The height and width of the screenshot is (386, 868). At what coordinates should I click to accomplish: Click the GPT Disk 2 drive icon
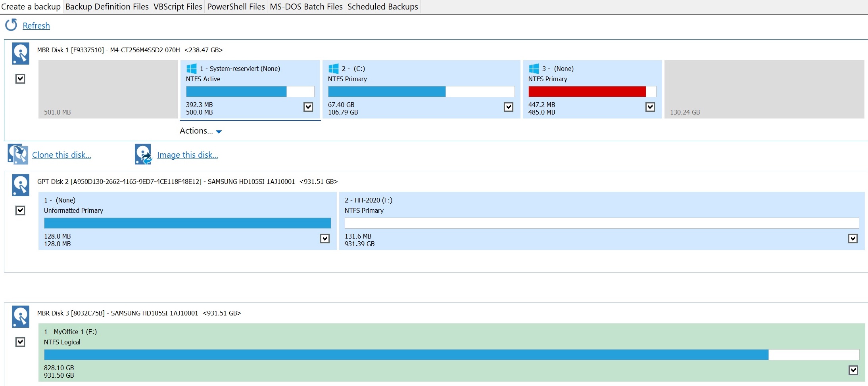click(21, 185)
